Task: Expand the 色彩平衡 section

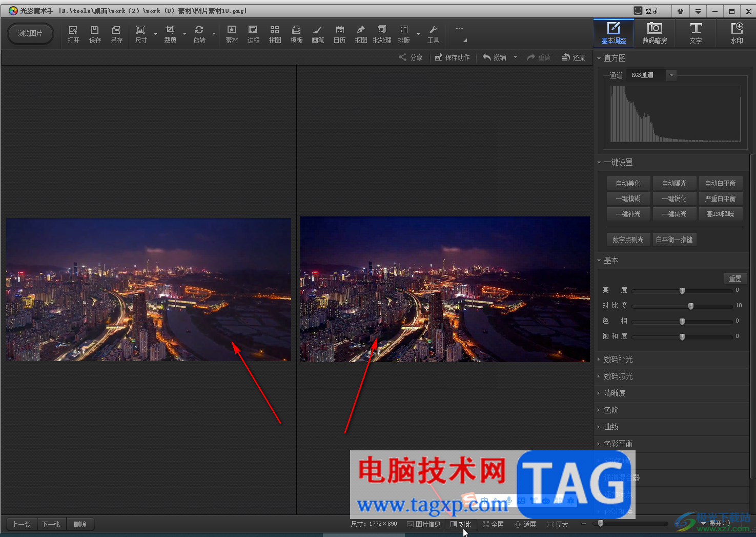Action: pyautogui.click(x=599, y=444)
